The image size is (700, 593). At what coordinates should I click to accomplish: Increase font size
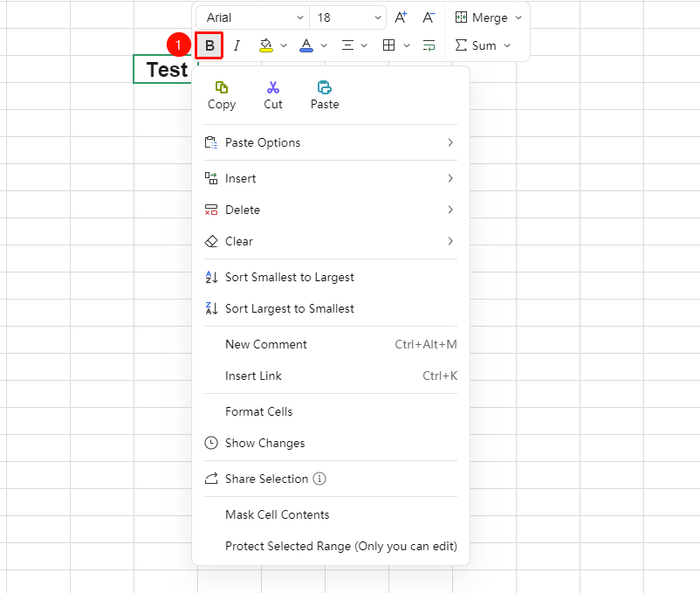401,17
